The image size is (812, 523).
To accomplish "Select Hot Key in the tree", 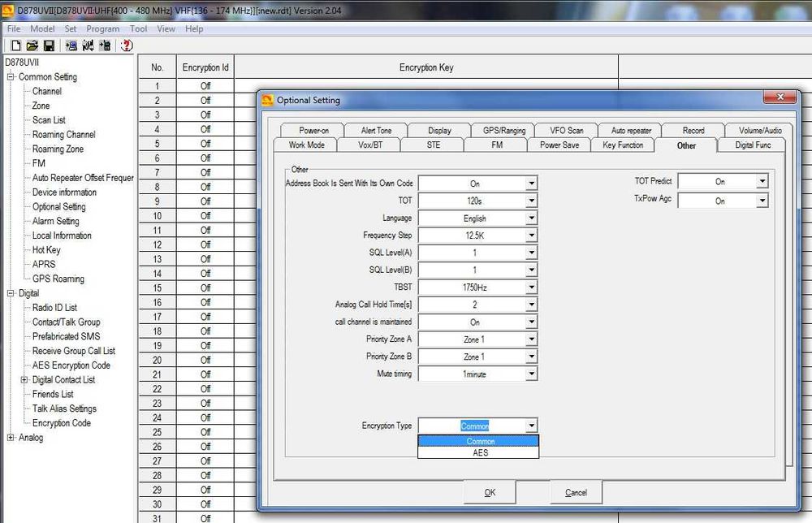I will (x=46, y=249).
